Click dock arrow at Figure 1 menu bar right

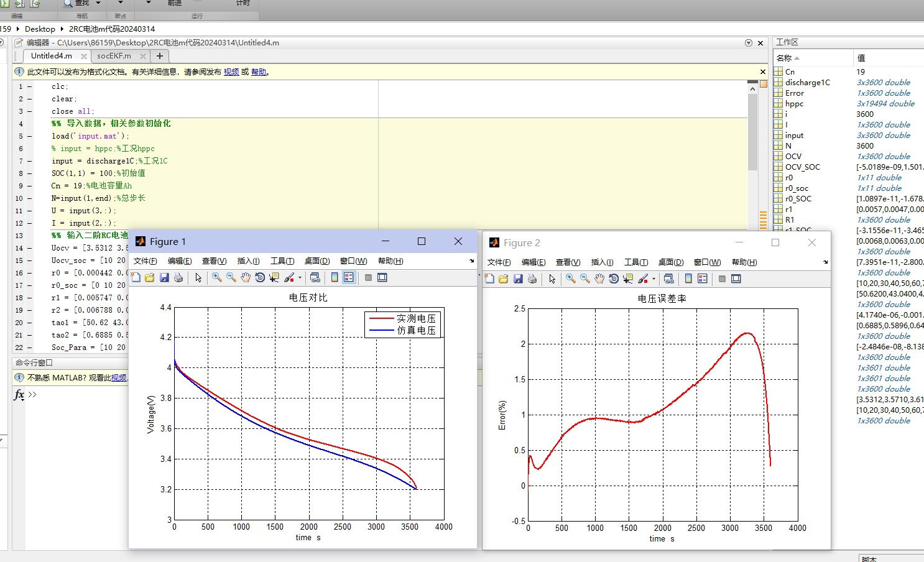(472, 261)
